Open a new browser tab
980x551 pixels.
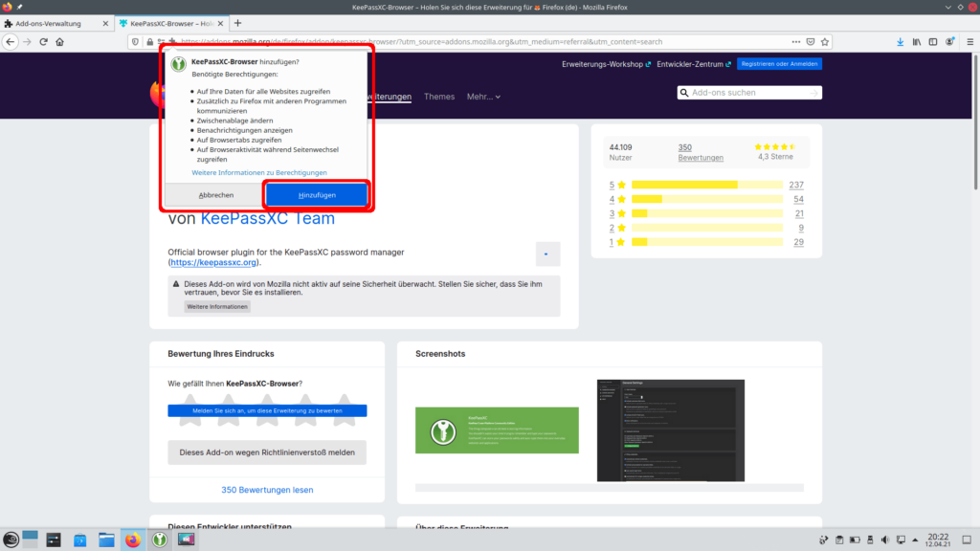(237, 23)
